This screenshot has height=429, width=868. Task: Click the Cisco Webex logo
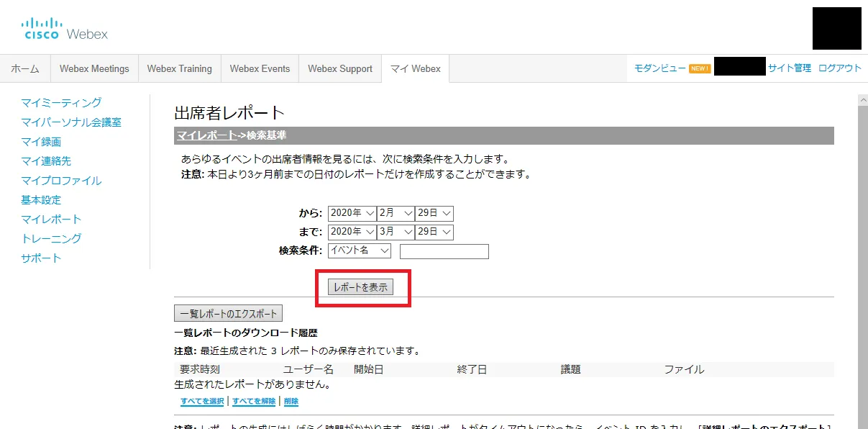(65, 29)
